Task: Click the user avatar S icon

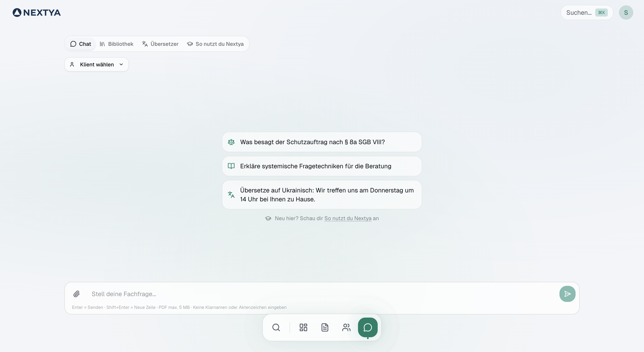Action: click(626, 13)
